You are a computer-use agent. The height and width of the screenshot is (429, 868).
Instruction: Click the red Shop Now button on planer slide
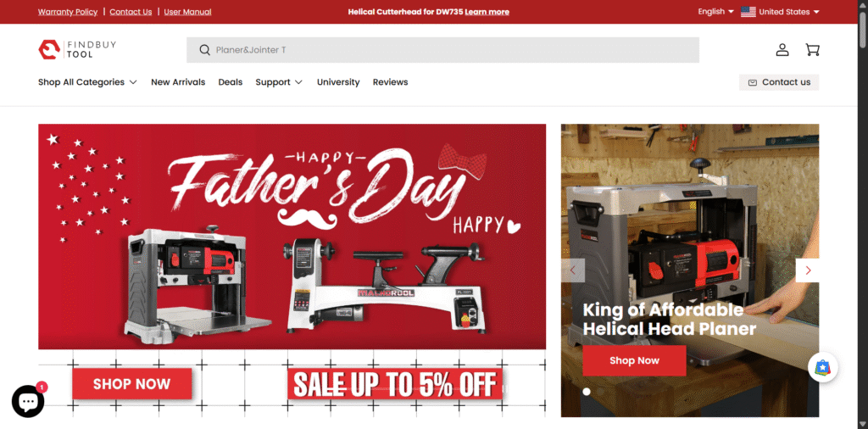634,360
